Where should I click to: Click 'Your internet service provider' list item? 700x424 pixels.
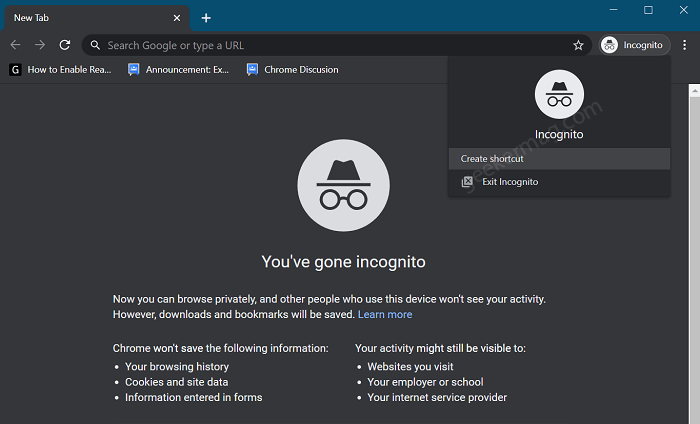tap(437, 397)
